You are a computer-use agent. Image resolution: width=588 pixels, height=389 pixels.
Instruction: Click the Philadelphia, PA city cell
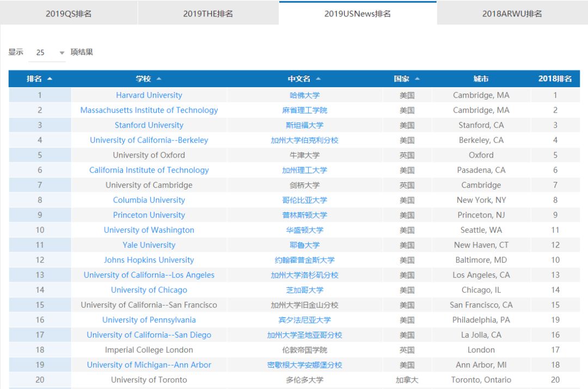point(481,320)
